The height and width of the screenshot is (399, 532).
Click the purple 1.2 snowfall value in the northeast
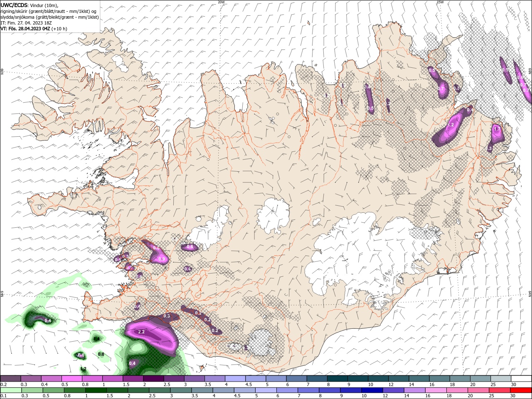click(x=451, y=125)
